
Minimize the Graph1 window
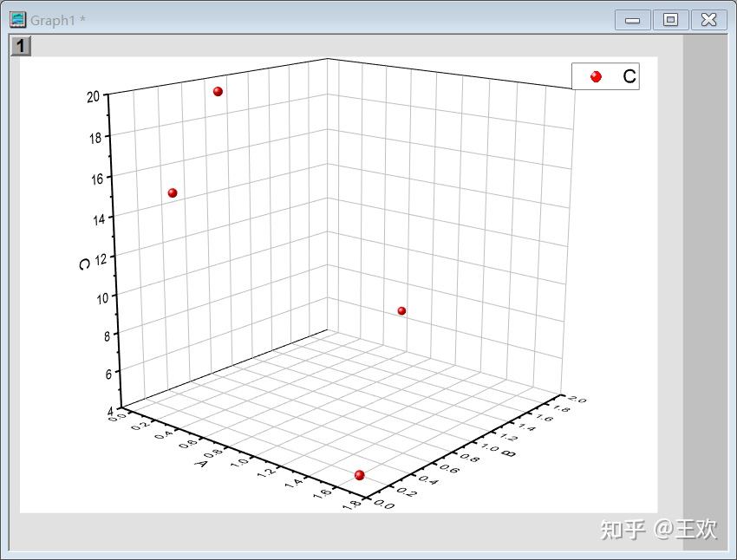pos(633,20)
